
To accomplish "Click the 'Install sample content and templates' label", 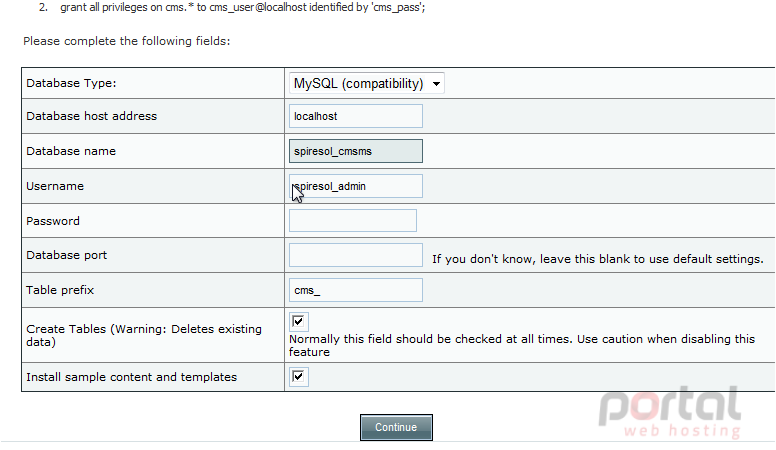I will pyautogui.click(x=132, y=377).
